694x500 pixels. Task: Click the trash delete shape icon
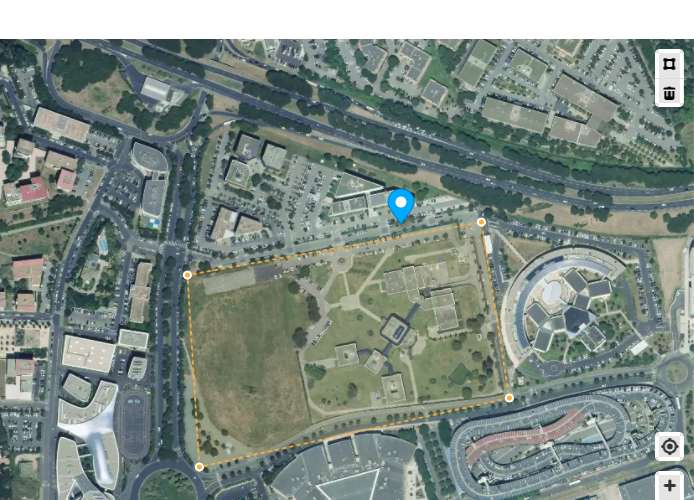pos(669,93)
